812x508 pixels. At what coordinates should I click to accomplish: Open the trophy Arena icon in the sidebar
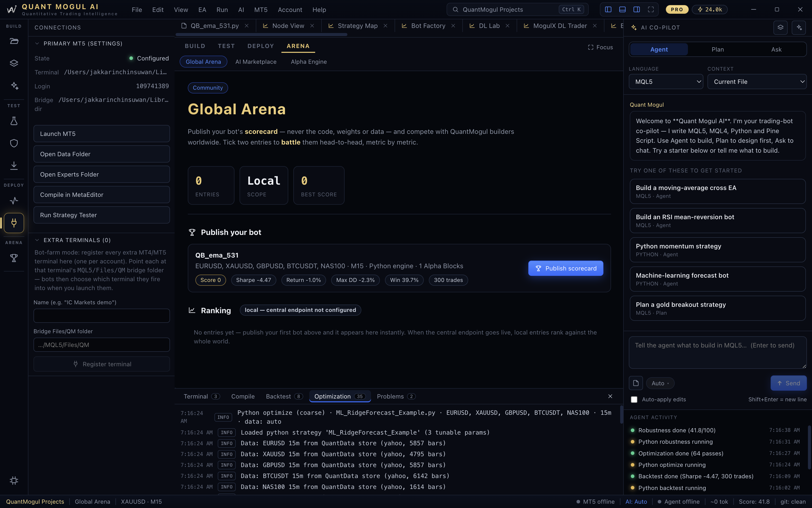point(14,258)
